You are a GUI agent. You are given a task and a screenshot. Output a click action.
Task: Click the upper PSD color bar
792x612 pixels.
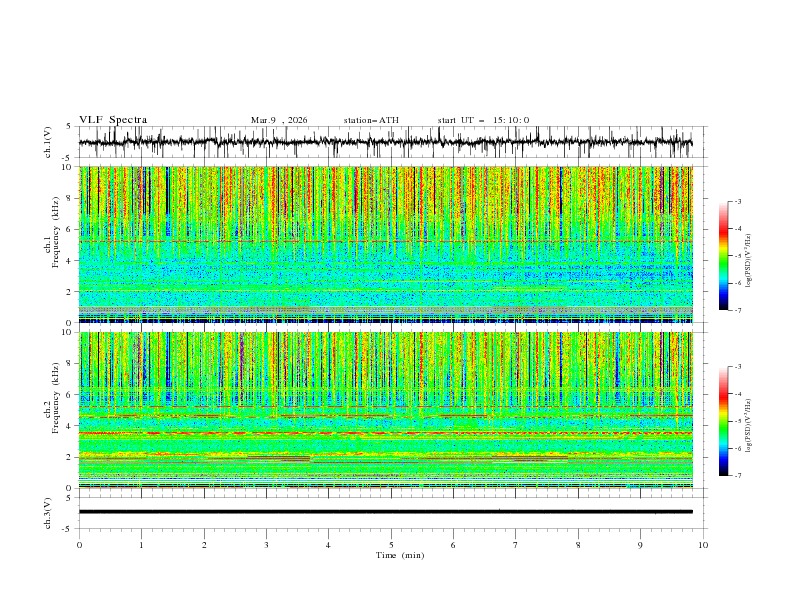(x=724, y=255)
